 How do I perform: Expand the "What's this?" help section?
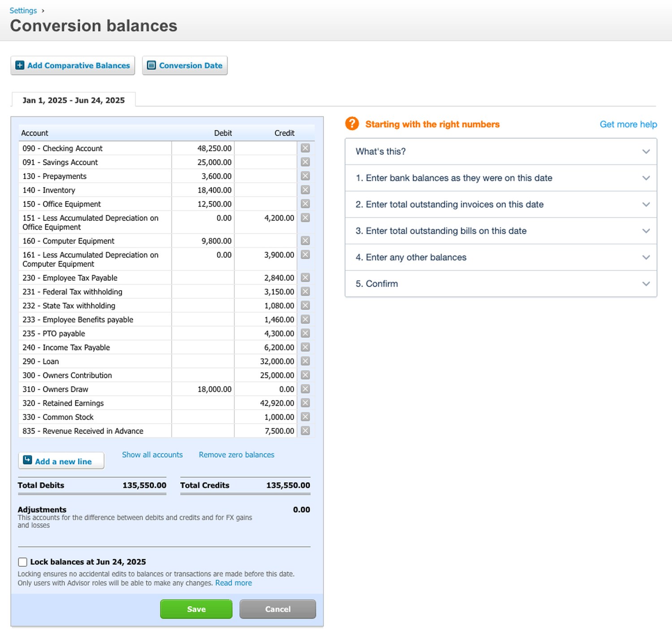click(501, 151)
